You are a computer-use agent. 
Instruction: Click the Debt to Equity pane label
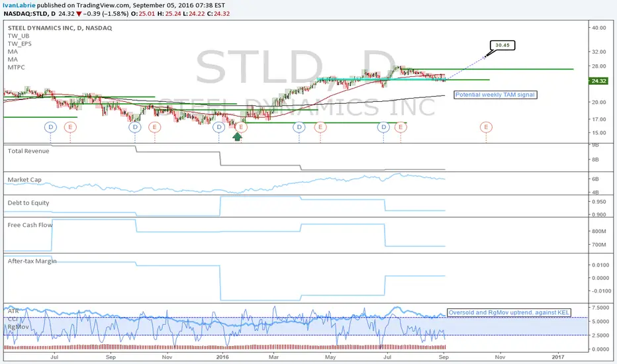(28, 203)
